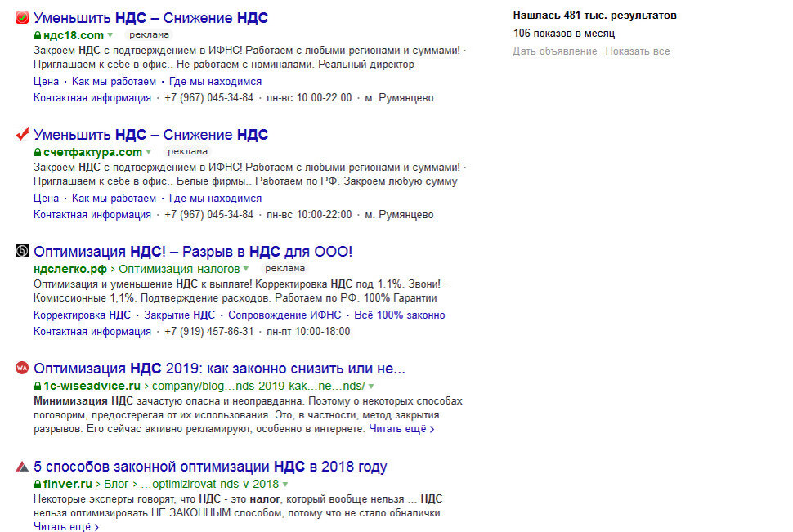Click the 'Показать все' link
This screenshot has height=532, width=793.
[x=638, y=51]
